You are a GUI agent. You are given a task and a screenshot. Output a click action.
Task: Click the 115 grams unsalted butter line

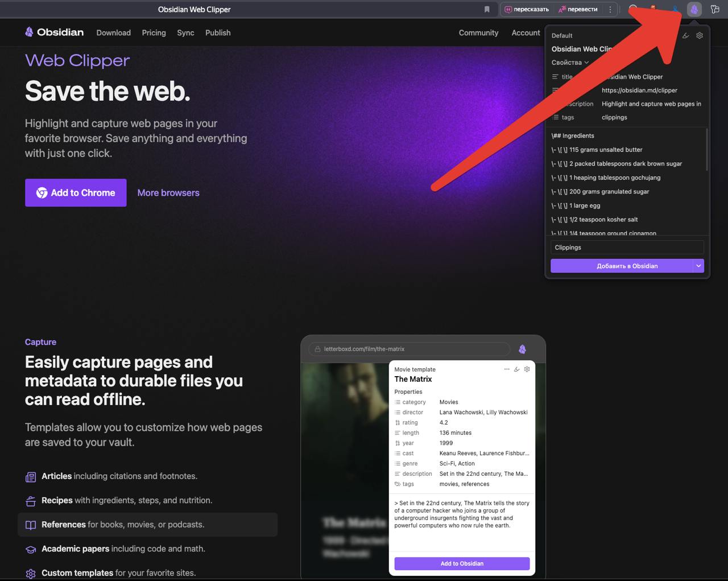pyautogui.click(x=597, y=150)
